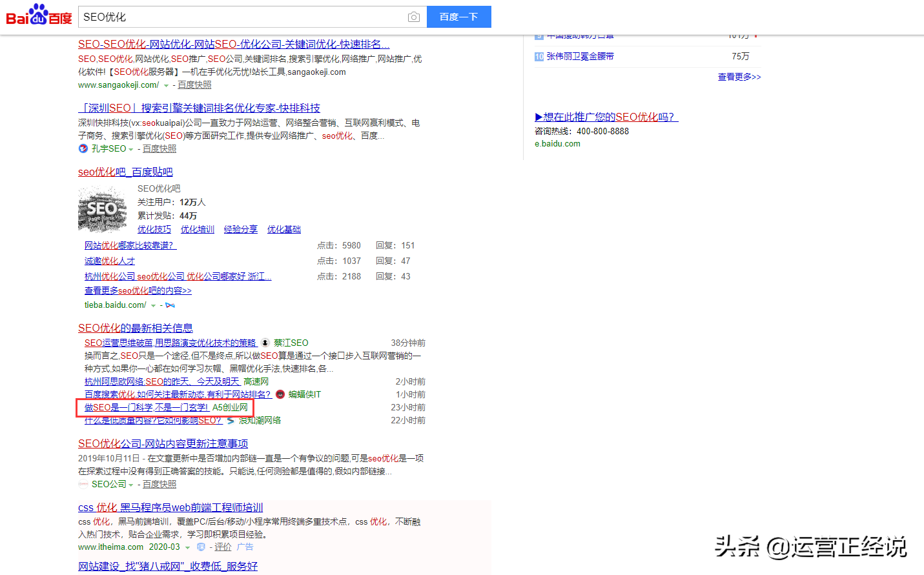Image resolution: width=924 pixels, height=575 pixels.
Task: Click 广告 label on itheima ad
Action: (245, 547)
